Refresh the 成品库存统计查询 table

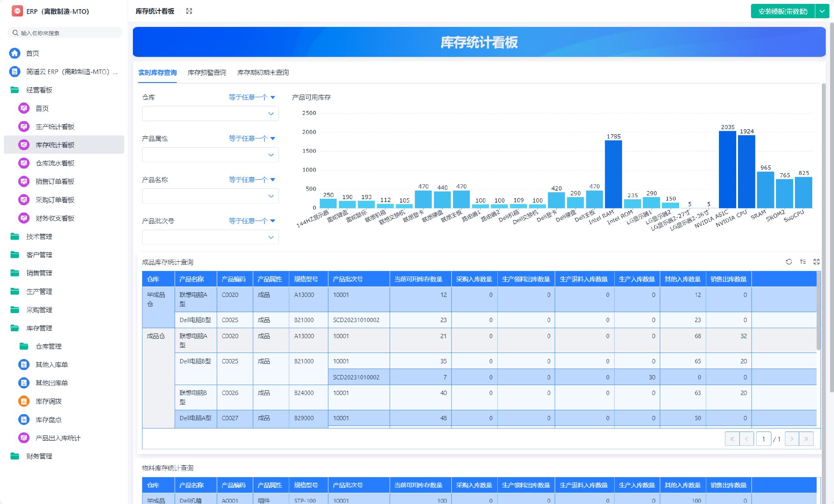pyautogui.click(x=789, y=262)
